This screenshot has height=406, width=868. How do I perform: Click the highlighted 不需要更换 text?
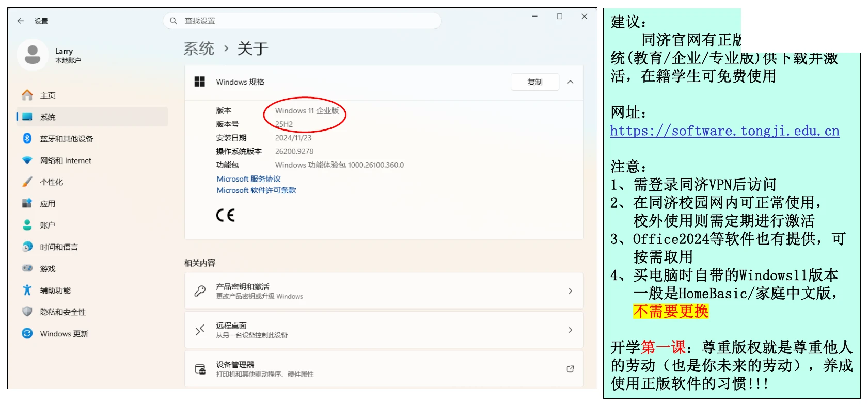pyautogui.click(x=671, y=311)
